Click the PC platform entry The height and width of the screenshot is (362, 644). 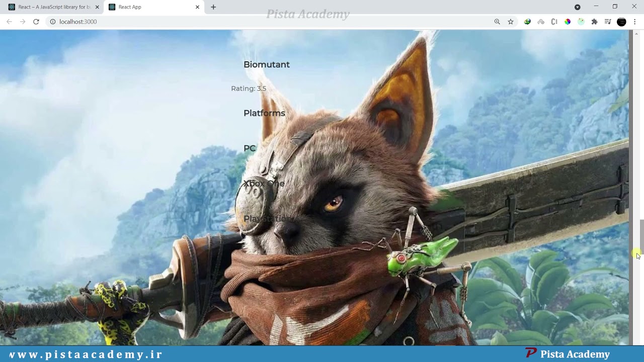click(250, 148)
